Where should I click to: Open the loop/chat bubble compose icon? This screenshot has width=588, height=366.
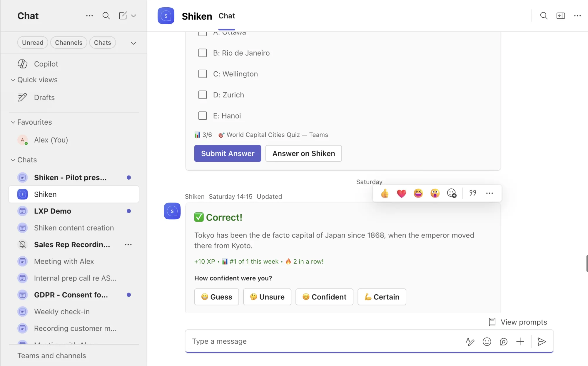coord(504,341)
